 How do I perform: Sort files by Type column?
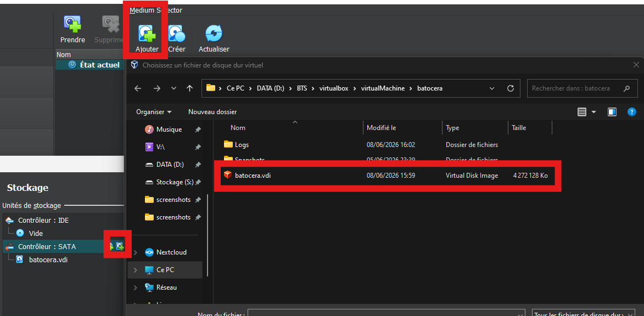pos(475,128)
